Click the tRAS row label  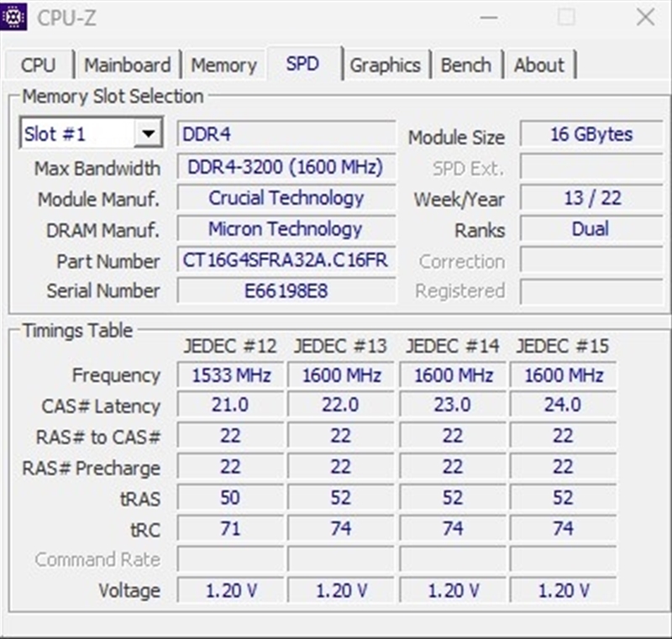140,499
